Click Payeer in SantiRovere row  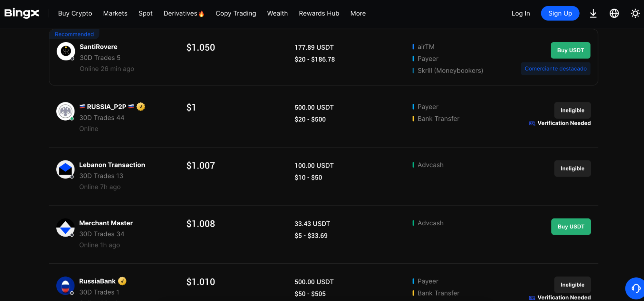click(x=428, y=59)
